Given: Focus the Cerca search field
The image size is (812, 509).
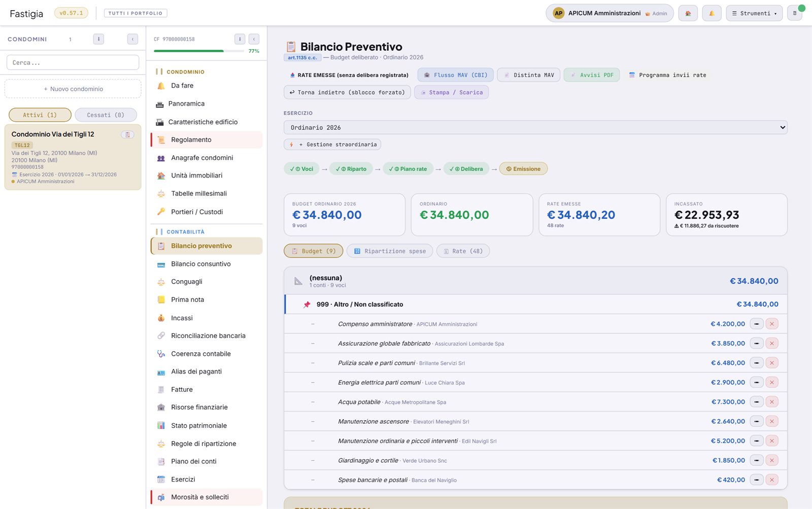Looking at the screenshot, I should click(73, 62).
